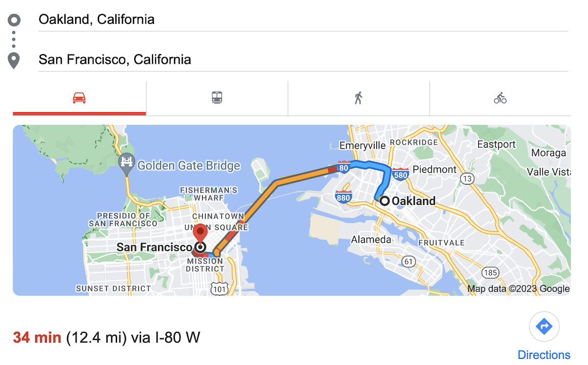Select the driving car travel mode tab
Image resolution: width=588 pixels, height=365 pixels.
tap(79, 98)
